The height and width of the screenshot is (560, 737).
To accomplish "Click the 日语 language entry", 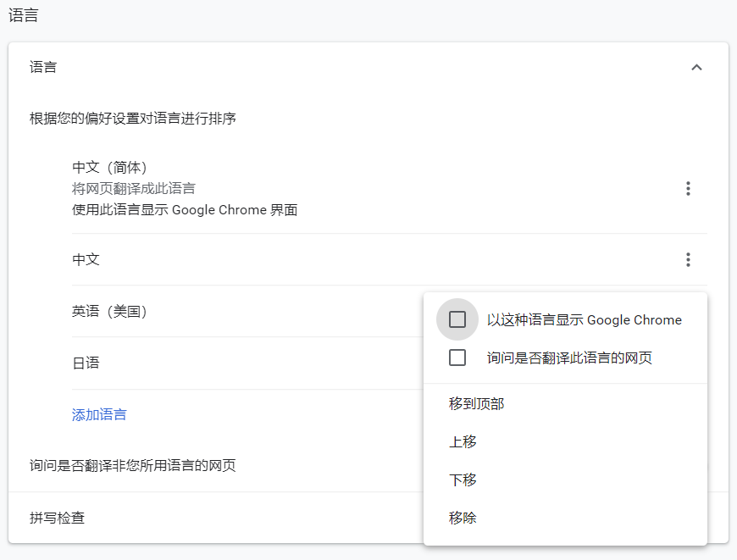I will coord(86,363).
